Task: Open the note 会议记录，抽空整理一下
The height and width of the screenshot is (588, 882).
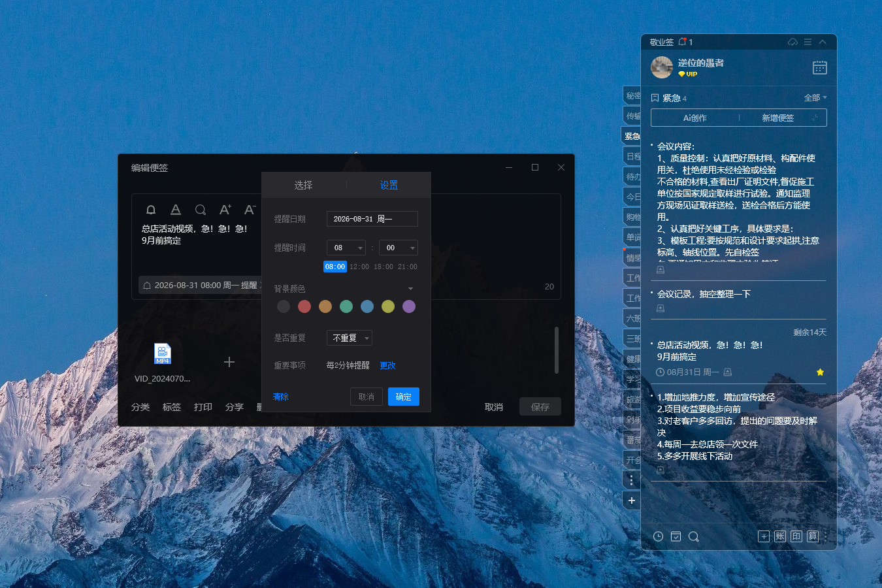Action: [x=704, y=294]
